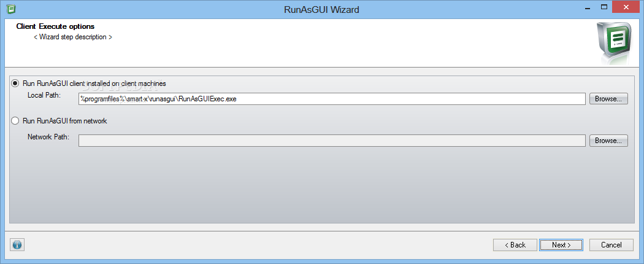Cancel the wizard
644x264 pixels.
coord(611,245)
